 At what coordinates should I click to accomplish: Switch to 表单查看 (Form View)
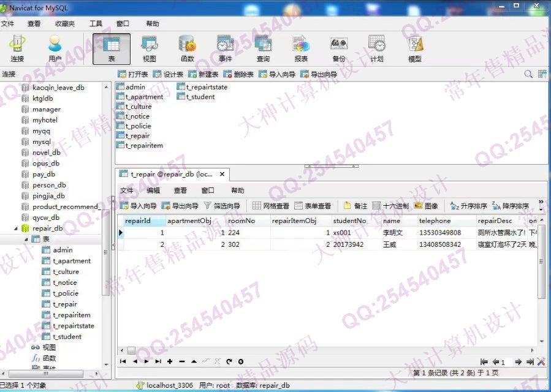313,206
